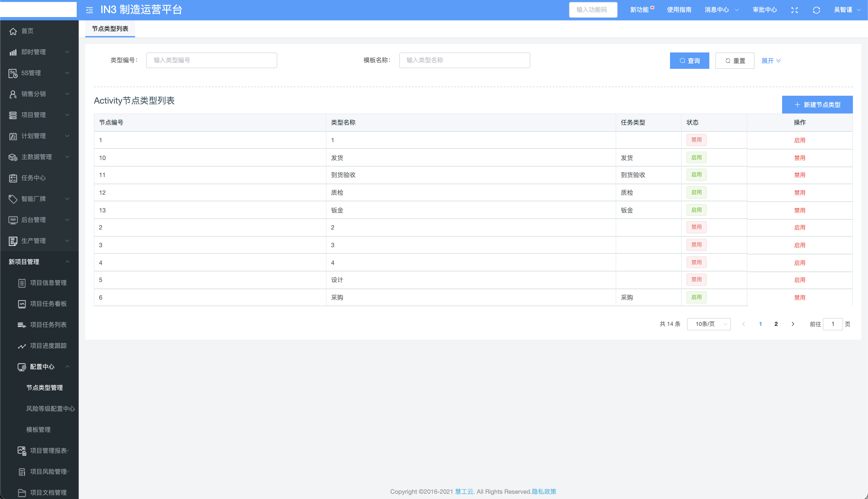868x499 pixels.
Task: Click the sidebar collapse hamburger icon
Action: [x=89, y=10]
